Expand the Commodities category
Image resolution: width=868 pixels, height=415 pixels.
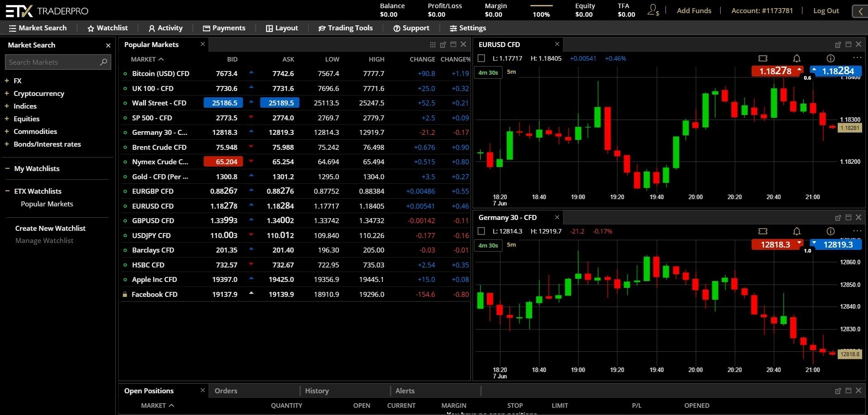[7, 131]
